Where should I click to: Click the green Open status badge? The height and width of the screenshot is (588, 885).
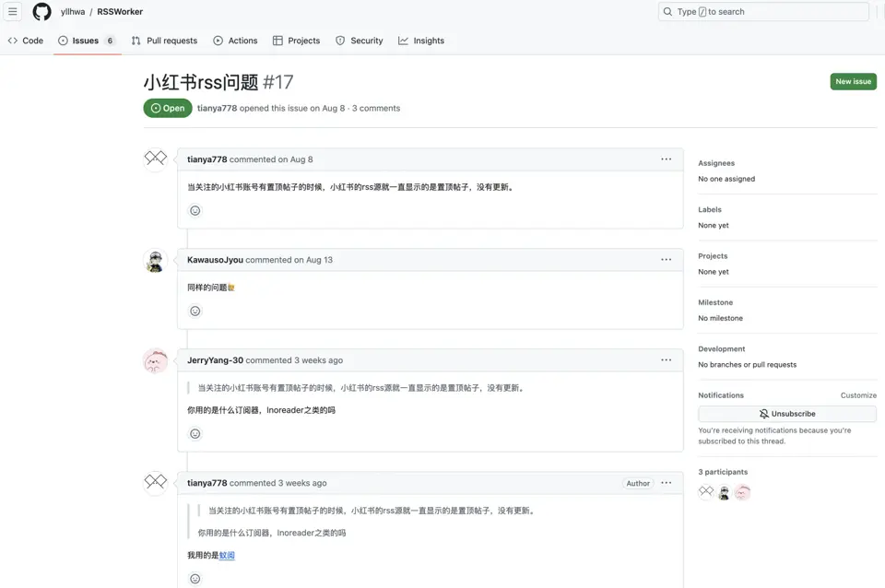168,108
